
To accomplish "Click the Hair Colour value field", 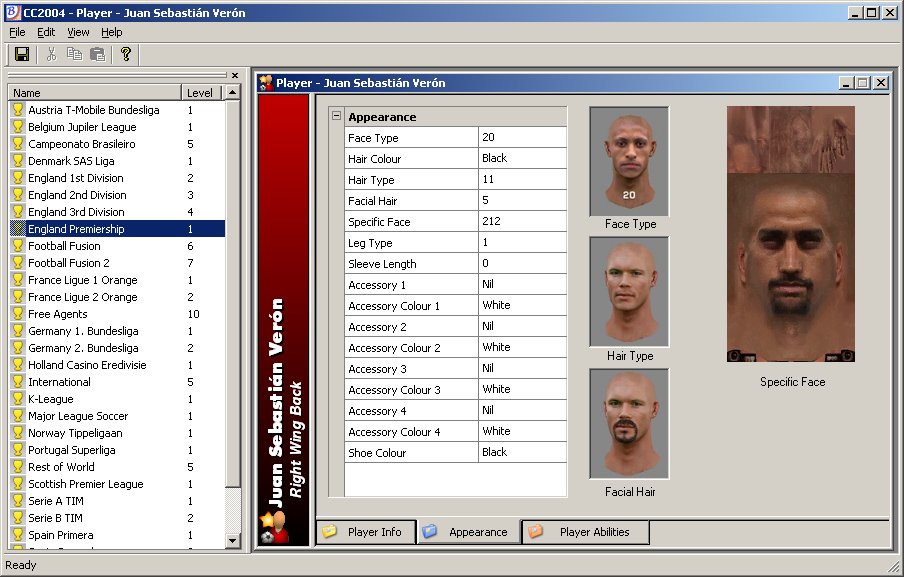I will point(522,158).
